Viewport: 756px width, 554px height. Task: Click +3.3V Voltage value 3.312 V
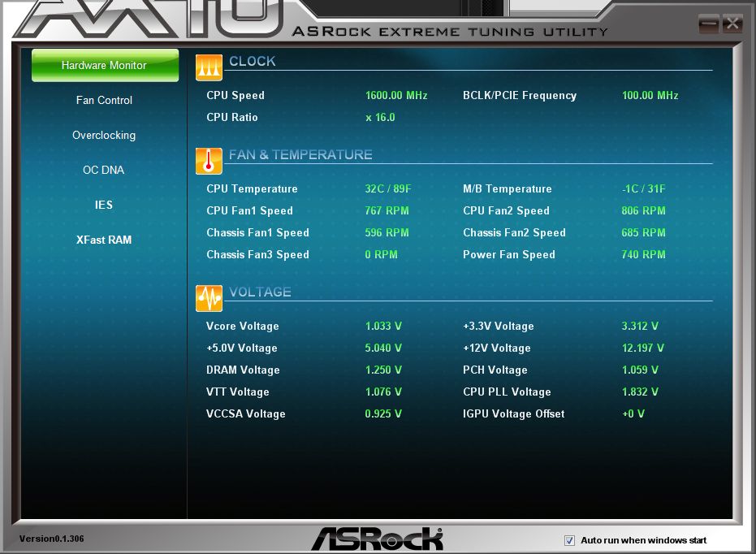point(640,326)
